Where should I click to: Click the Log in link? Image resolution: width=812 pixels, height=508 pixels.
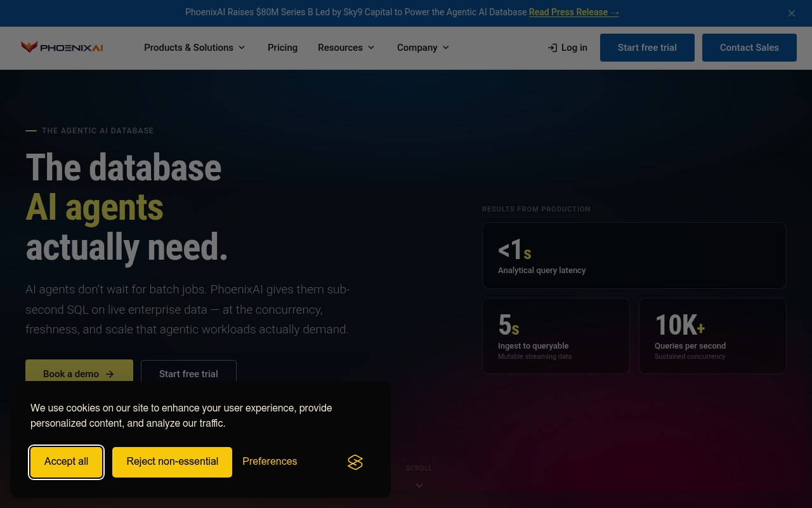(567, 48)
